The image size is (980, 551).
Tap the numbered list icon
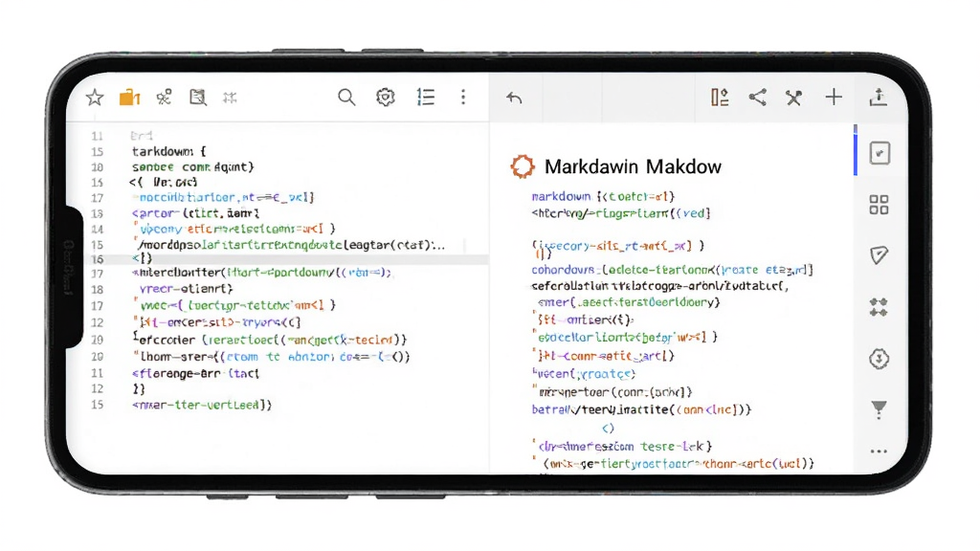click(426, 98)
